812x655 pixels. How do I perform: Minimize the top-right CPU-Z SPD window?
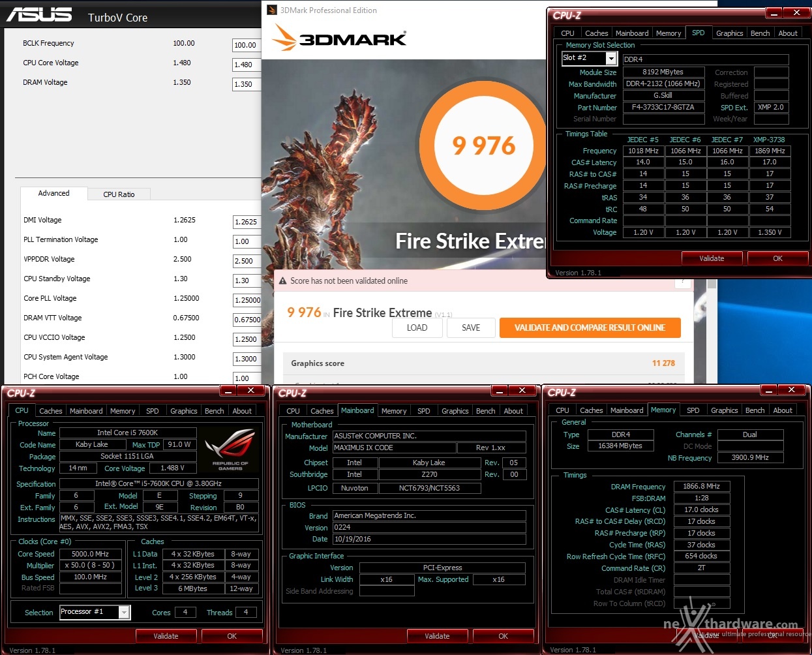774,12
